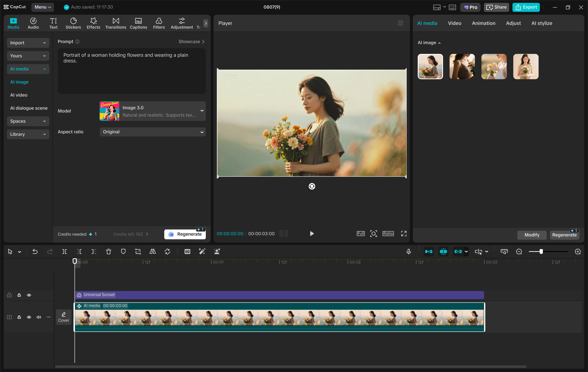Switch to the AI stylize tab
The image size is (588, 372).
pyautogui.click(x=542, y=23)
